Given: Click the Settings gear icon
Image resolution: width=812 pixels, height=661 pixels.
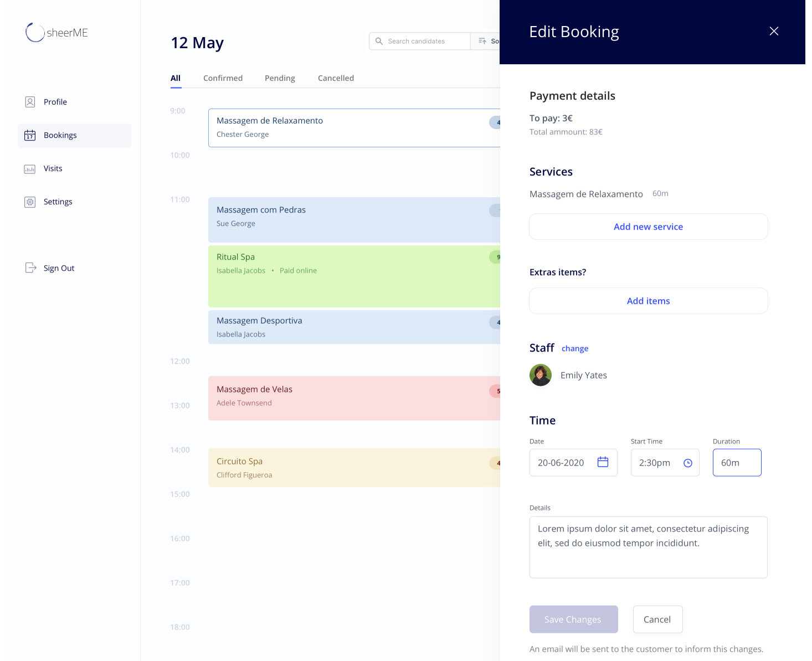Looking at the screenshot, I should [30, 202].
